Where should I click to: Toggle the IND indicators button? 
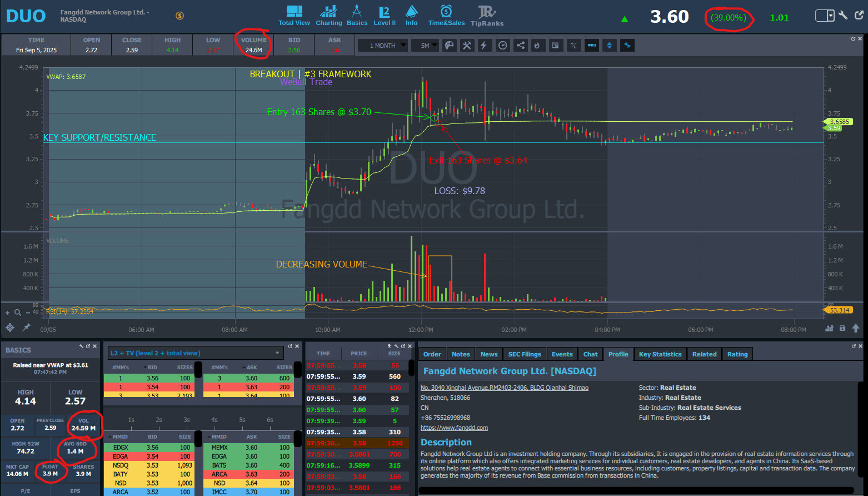pos(591,46)
